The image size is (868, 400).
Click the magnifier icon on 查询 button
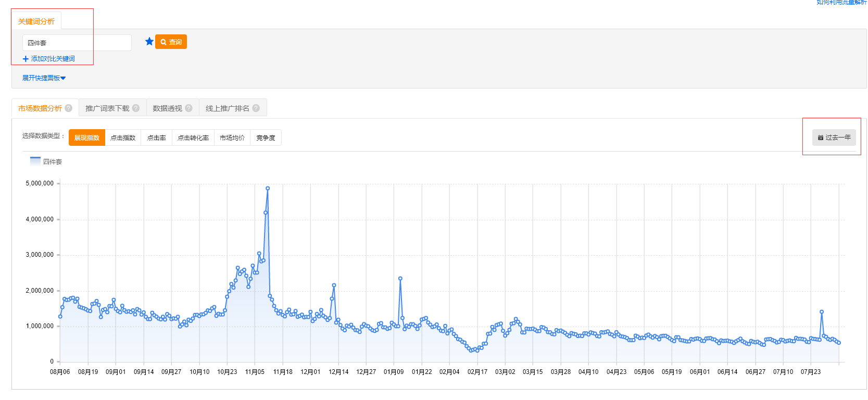tap(163, 42)
